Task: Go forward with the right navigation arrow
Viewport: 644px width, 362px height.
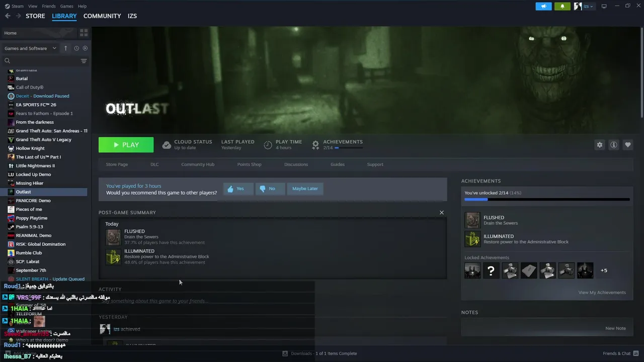Action: (x=18, y=16)
